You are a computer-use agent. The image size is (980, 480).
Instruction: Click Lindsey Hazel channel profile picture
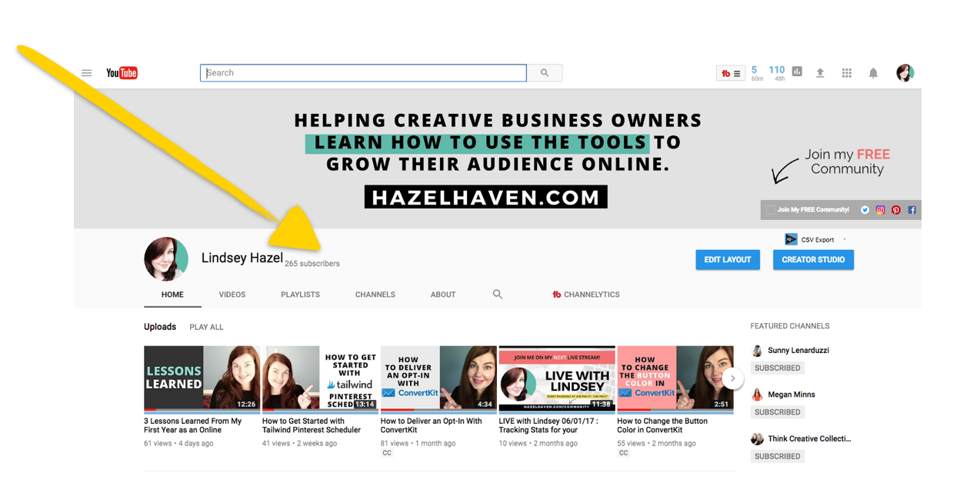(x=166, y=259)
